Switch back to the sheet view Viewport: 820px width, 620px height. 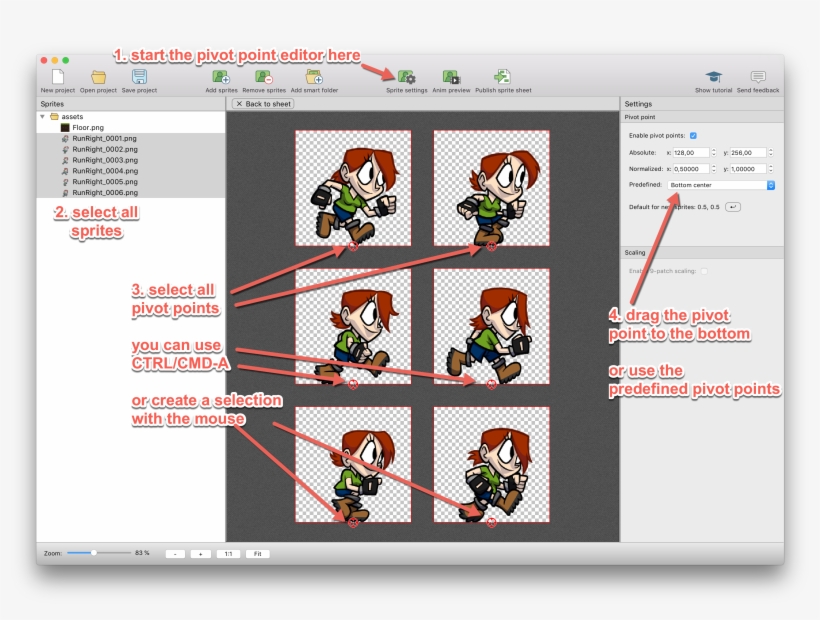(262, 103)
